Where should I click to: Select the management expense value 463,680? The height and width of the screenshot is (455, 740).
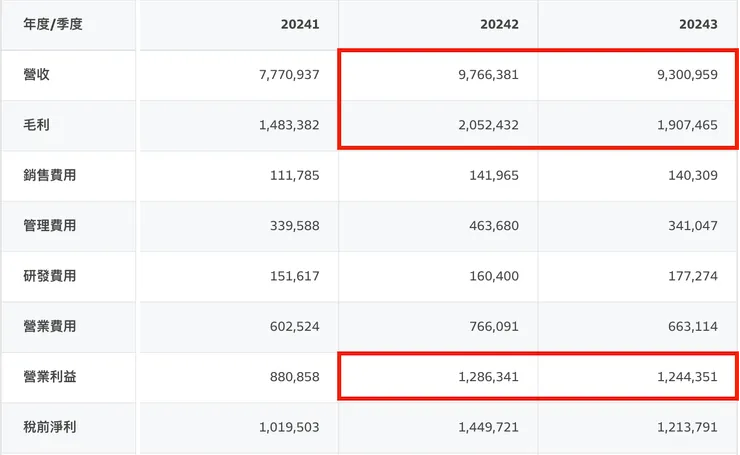[x=489, y=225]
